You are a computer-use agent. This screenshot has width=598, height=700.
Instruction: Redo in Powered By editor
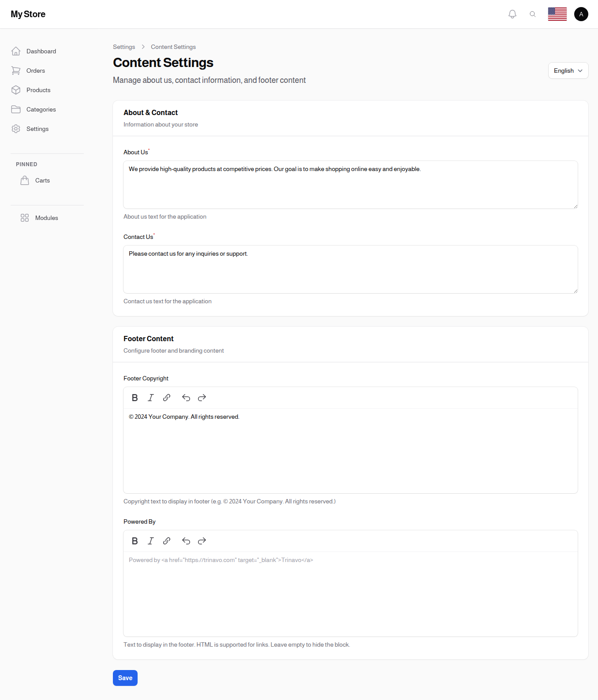[202, 541]
